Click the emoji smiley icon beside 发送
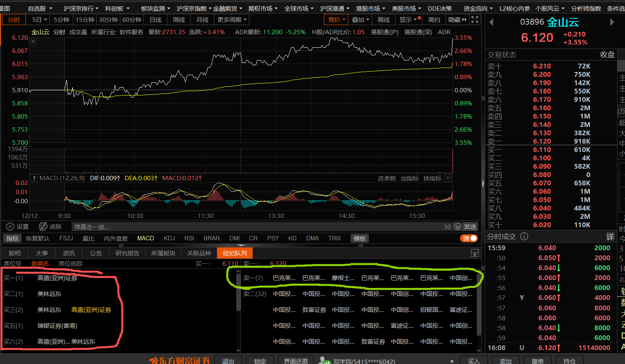 (x=458, y=226)
